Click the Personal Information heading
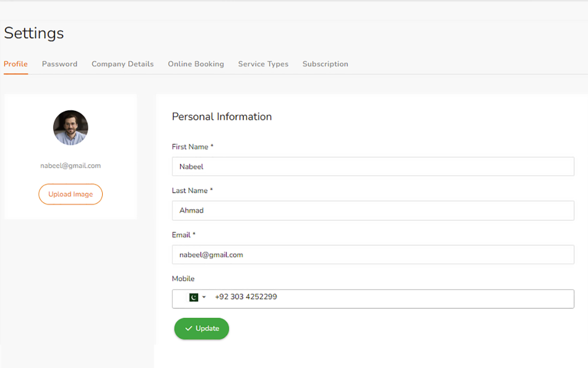The width and height of the screenshot is (588, 368). coord(222,116)
